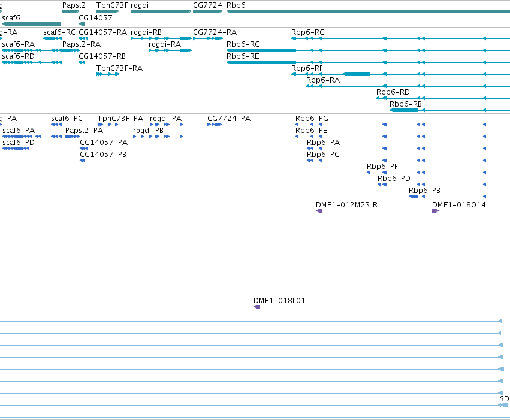The width and height of the screenshot is (510, 420).
Task: Click the Rbp6-RF transcript label
Action: (307, 68)
